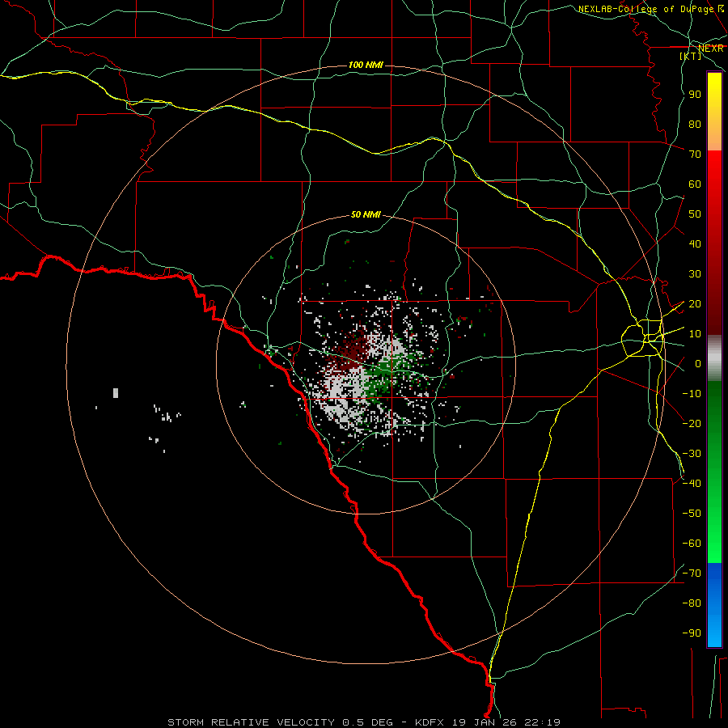Click the -90 value on the velocity scale
This screenshot has width=728, height=728.
[692, 633]
